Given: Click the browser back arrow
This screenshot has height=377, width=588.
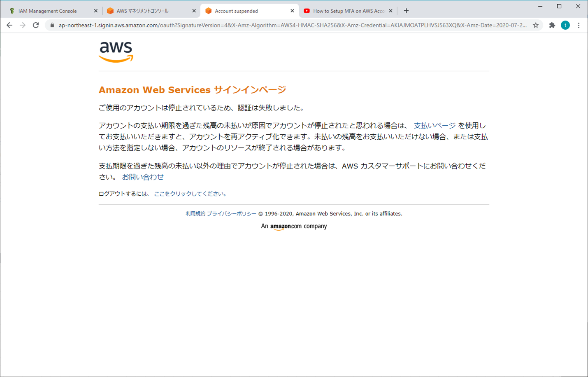Looking at the screenshot, I should (9, 25).
